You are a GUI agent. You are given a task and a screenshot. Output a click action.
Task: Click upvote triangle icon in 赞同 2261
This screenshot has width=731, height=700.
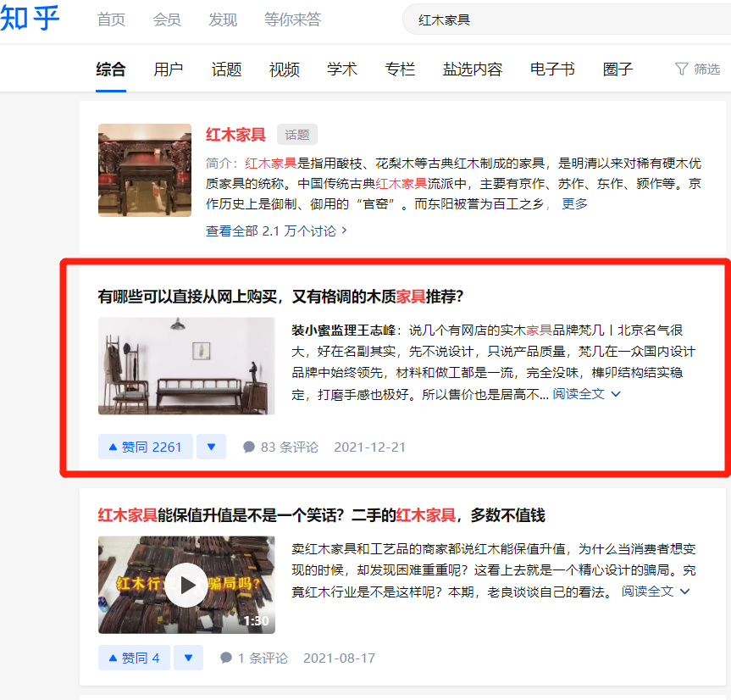click(113, 447)
